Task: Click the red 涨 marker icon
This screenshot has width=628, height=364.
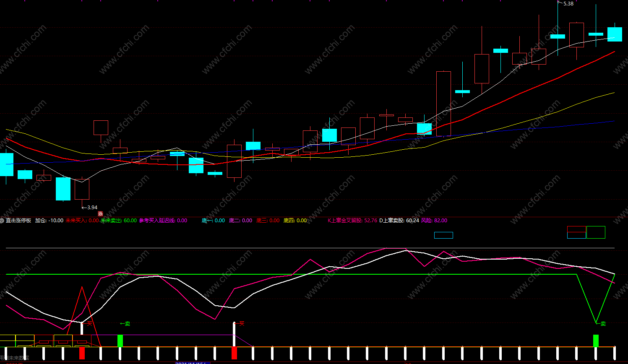Action: (100, 214)
